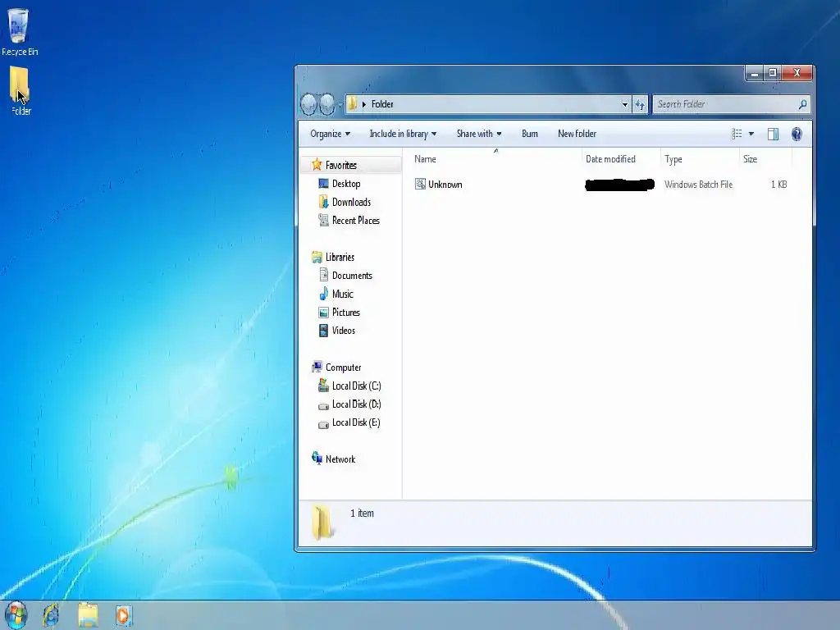Click the folder icon in the details pane

tap(322, 522)
